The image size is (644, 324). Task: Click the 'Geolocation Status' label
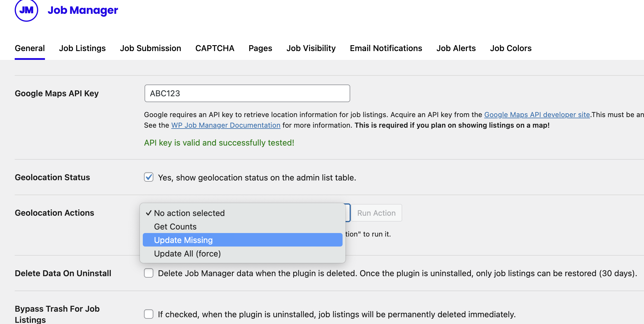(x=52, y=177)
